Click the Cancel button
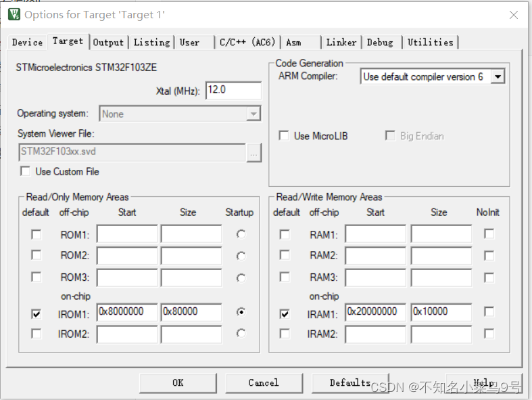Viewport: 532px width, 400px height. point(264,383)
